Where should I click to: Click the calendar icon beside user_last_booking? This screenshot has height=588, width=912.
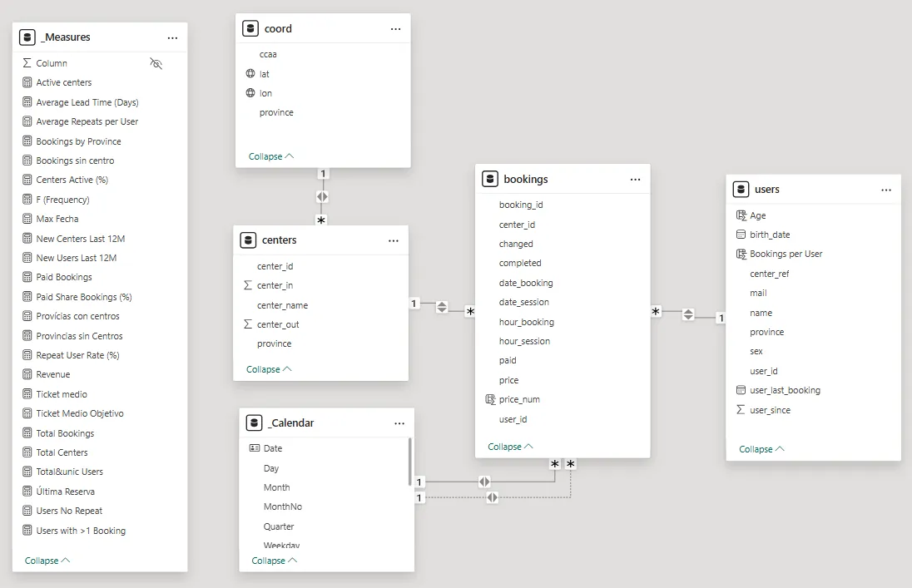point(741,390)
